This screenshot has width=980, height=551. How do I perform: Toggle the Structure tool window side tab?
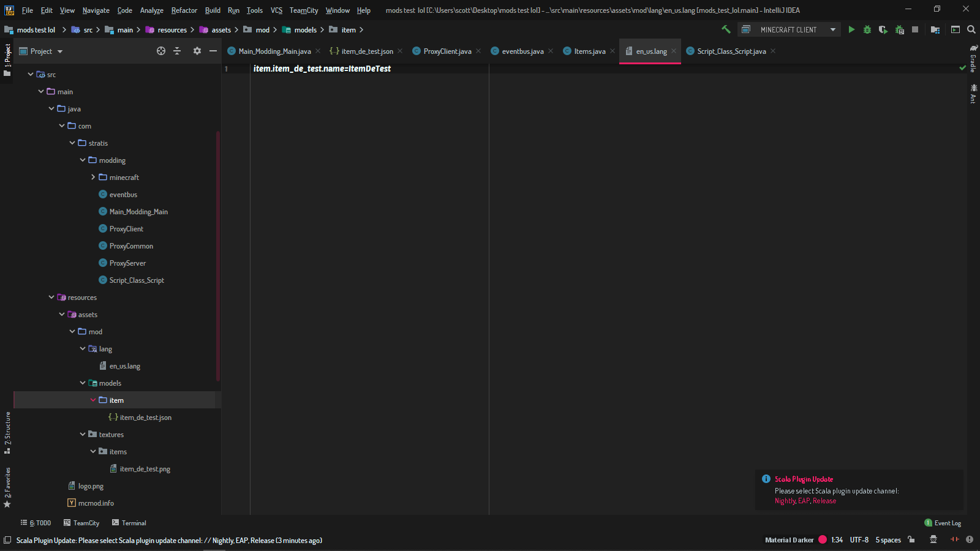7,432
